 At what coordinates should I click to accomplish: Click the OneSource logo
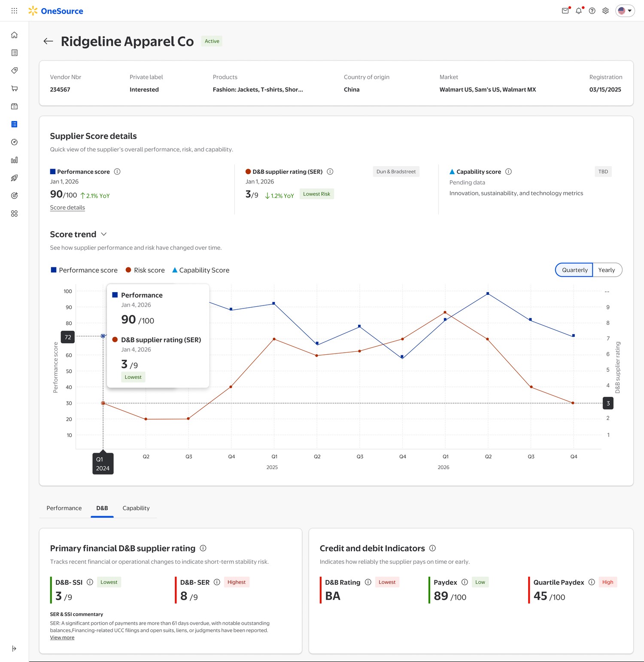point(56,11)
